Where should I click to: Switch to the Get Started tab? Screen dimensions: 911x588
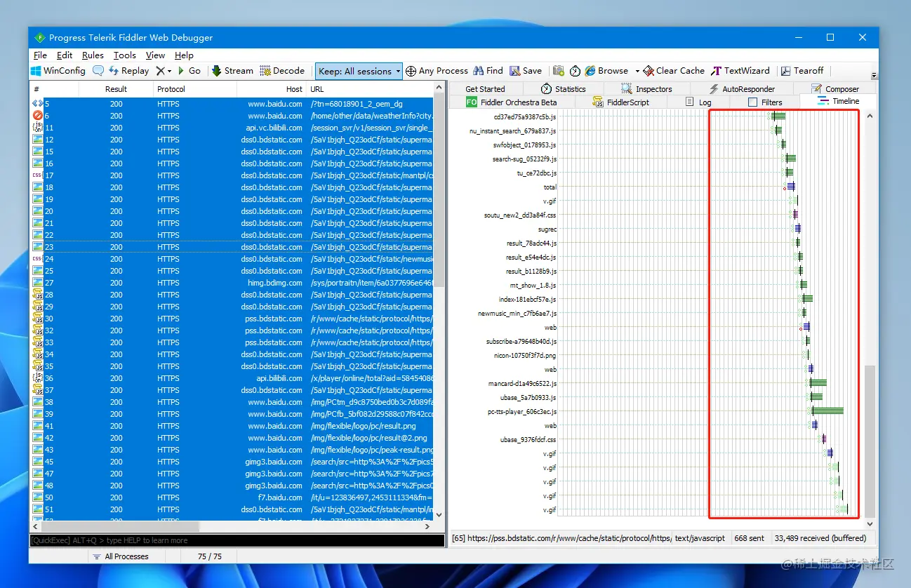(485, 89)
